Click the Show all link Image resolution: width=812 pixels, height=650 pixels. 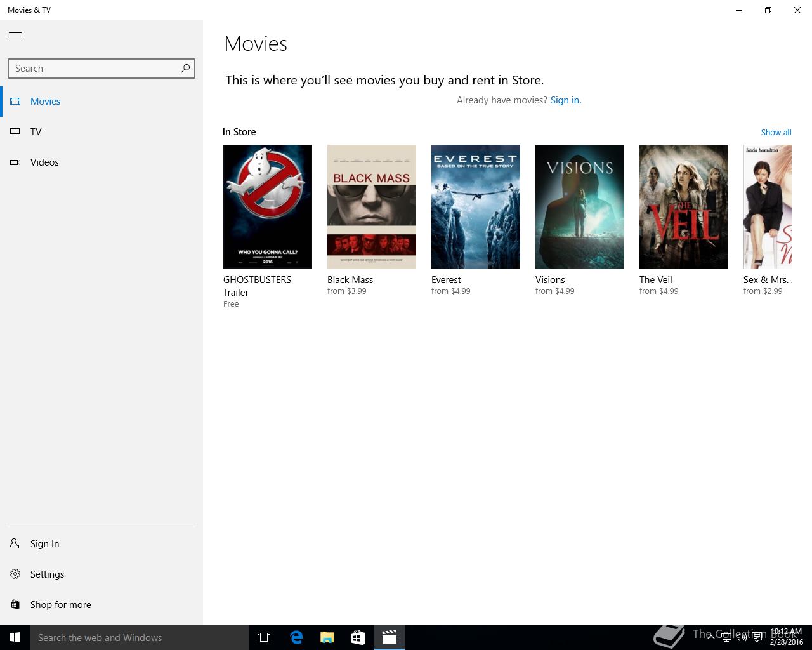tap(776, 132)
